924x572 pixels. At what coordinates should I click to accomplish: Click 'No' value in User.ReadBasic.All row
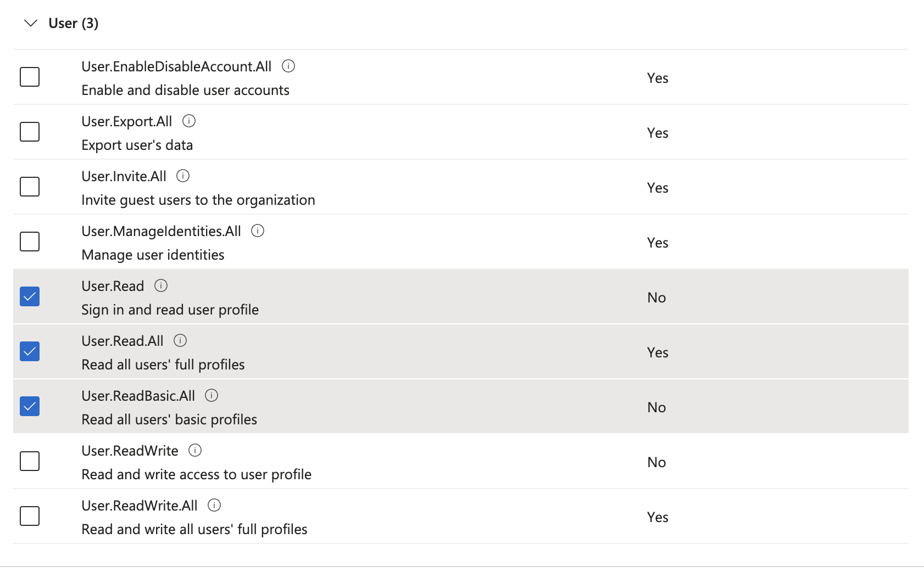click(656, 407)
